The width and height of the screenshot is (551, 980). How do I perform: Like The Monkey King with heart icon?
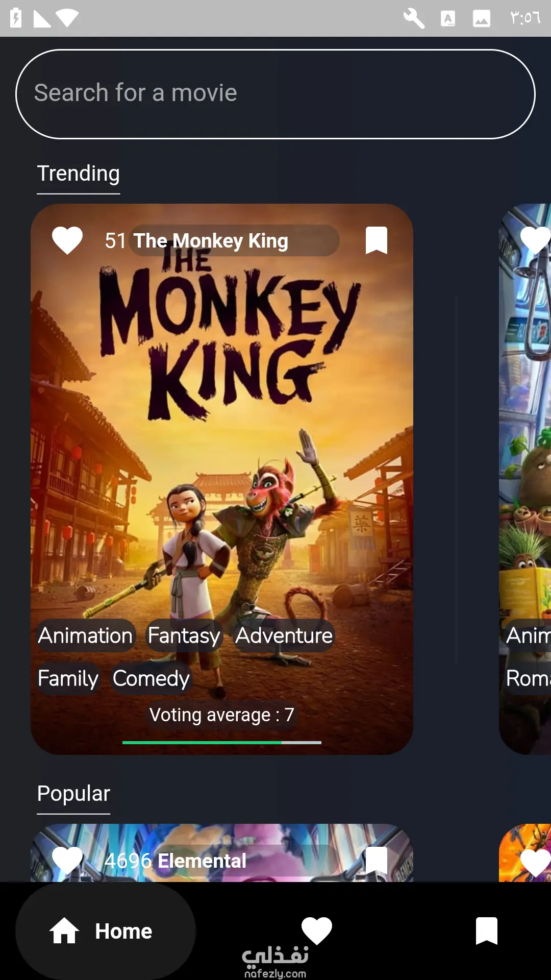pyautogui.click(x=67, y=240)
